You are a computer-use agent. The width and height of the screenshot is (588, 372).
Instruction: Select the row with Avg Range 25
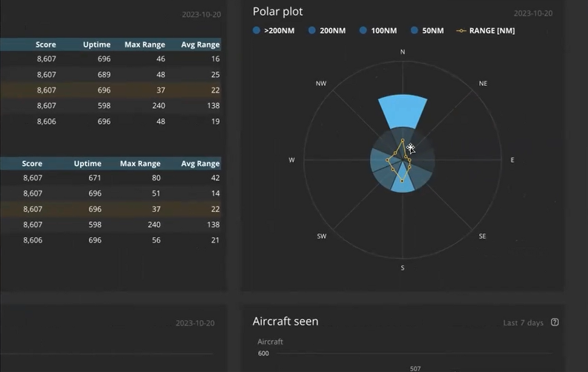pyautogui.click(x=111, y=74)
